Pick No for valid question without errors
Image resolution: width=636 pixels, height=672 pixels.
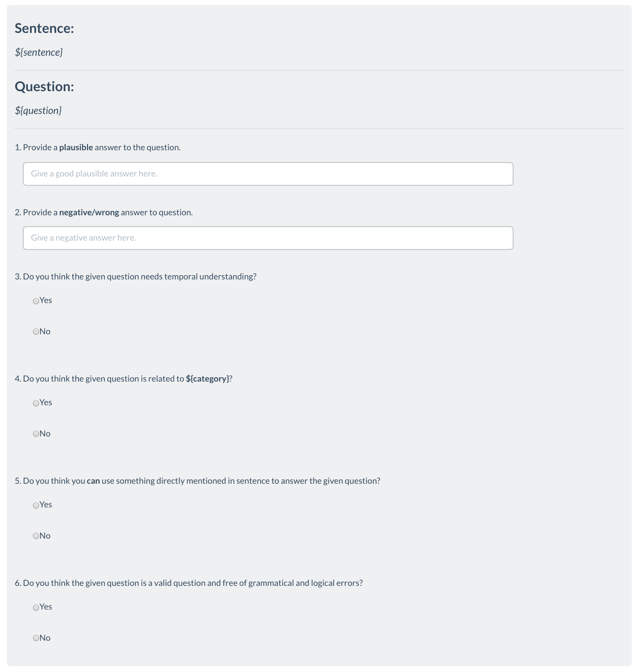click(36, 638)
